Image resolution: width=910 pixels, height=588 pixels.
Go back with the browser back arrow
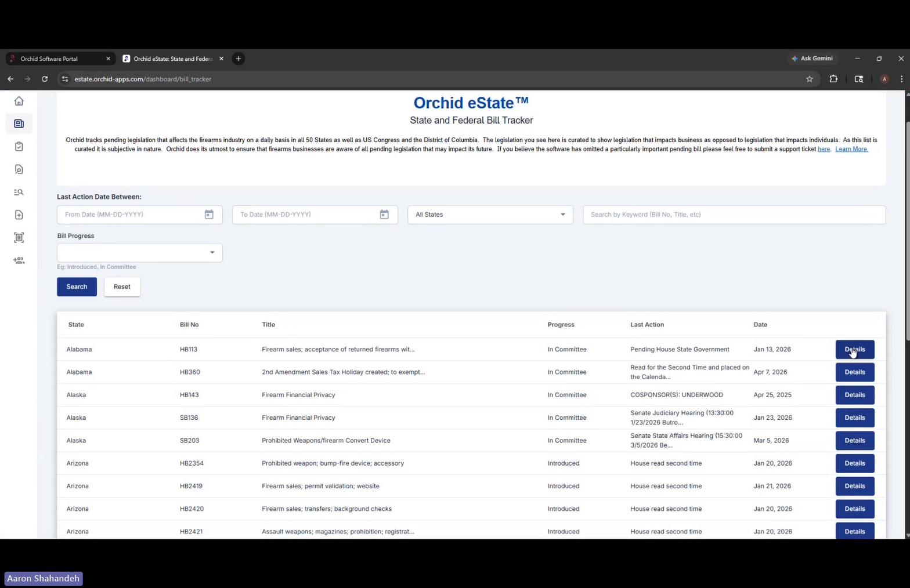[x=10, y=79]
